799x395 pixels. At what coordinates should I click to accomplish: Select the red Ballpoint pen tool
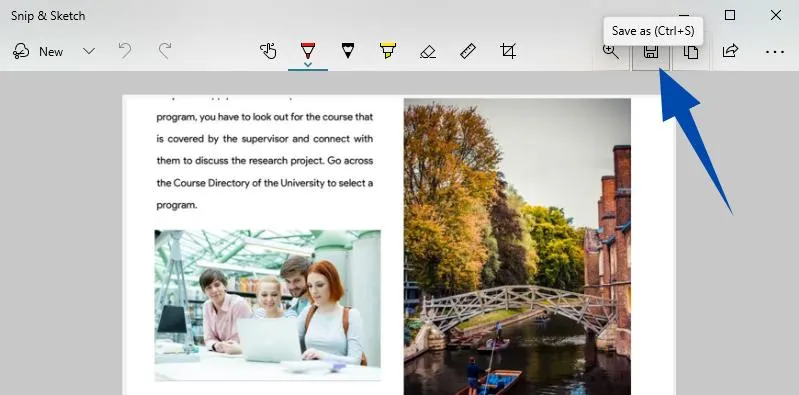(308, 50)
